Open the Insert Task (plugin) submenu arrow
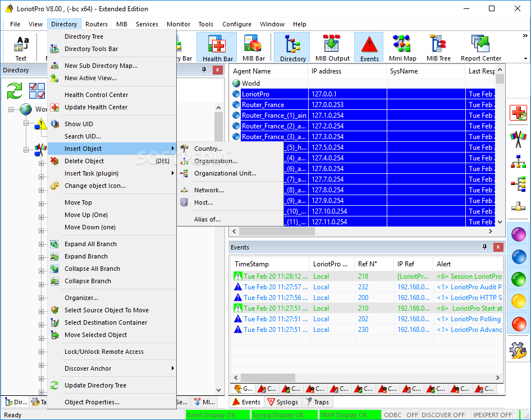The image size is (531, 420). coord(173,173)
